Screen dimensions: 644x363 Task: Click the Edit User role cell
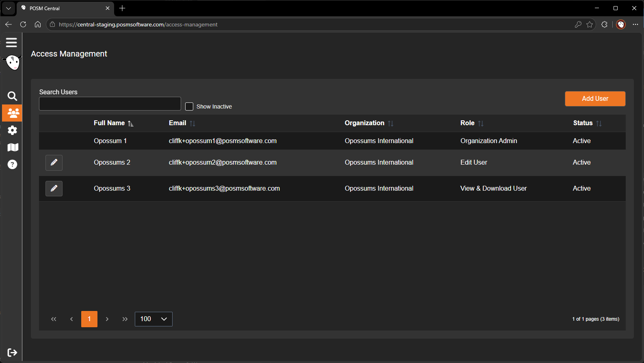474,163
